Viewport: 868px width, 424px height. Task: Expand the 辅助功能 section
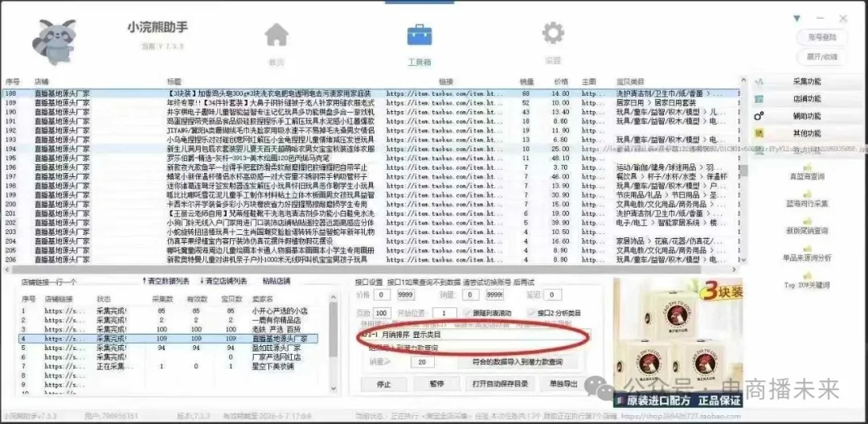click(x=806, y=116)
